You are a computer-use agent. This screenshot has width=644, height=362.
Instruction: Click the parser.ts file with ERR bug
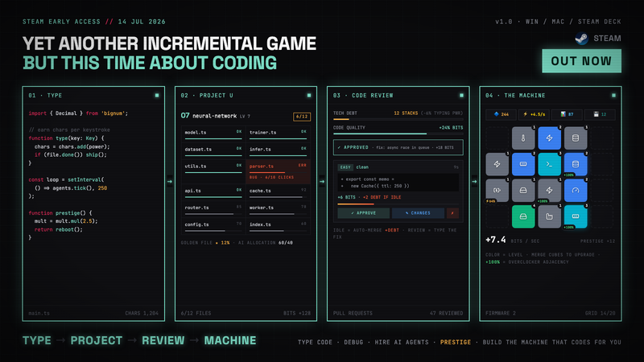pyautogui.click(x=278, y=171)
